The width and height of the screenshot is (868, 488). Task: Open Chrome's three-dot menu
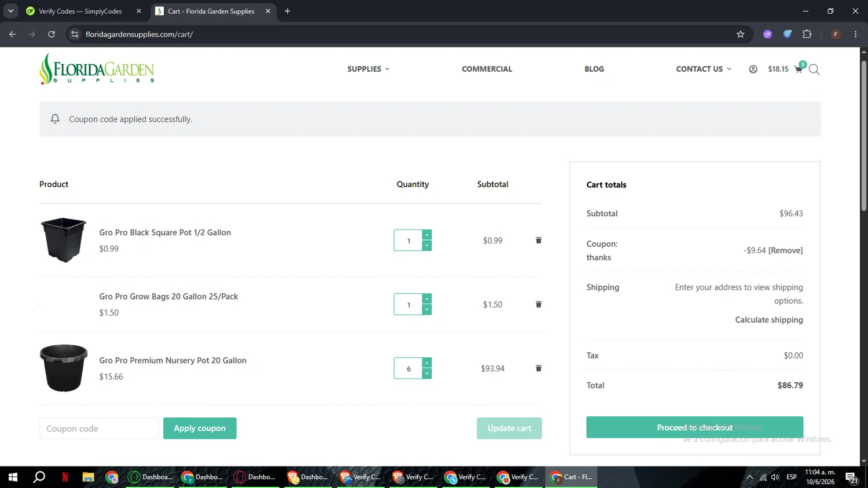[x=855, y=34]
